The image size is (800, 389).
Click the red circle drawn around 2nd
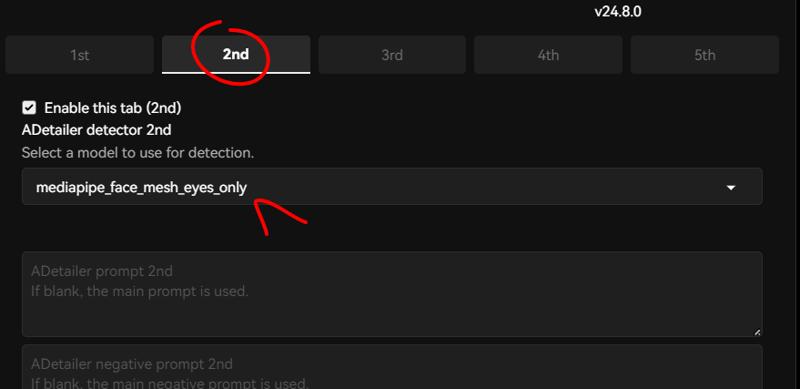[230, 53]
